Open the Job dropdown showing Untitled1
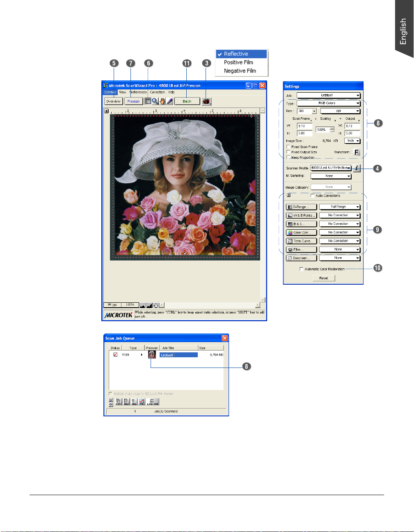This screenshot has width=414, height=532. click(329, 95)
